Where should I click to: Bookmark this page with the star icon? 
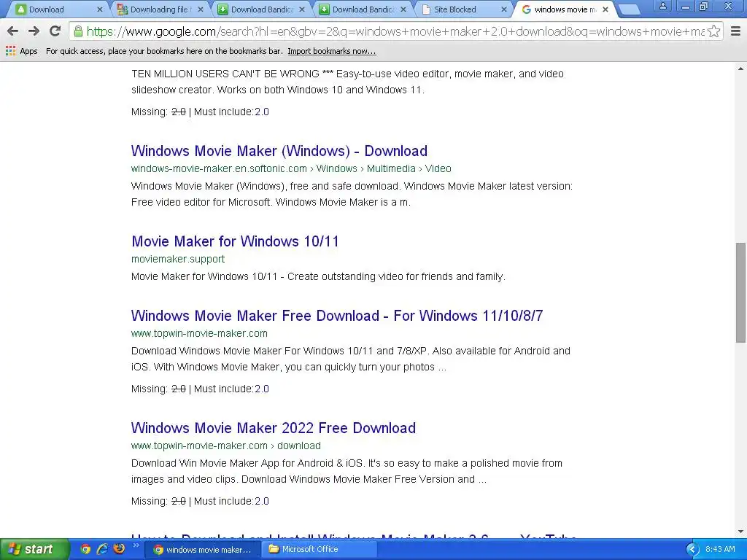[713, 31]
